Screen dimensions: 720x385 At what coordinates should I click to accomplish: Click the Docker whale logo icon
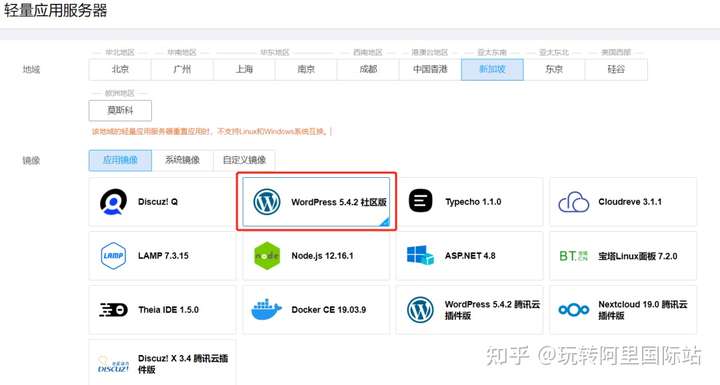point(266,309)
